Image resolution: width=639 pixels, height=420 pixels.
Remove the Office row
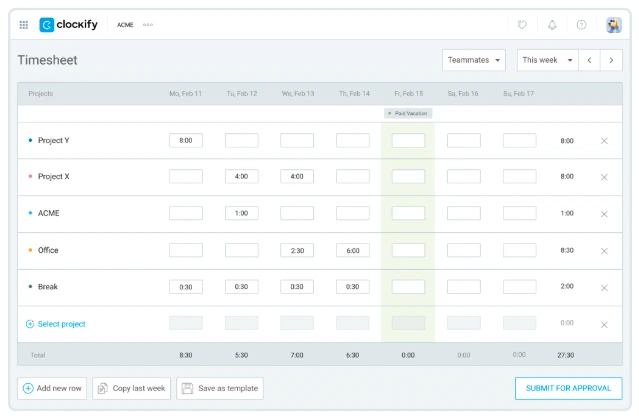coord(604,251)
